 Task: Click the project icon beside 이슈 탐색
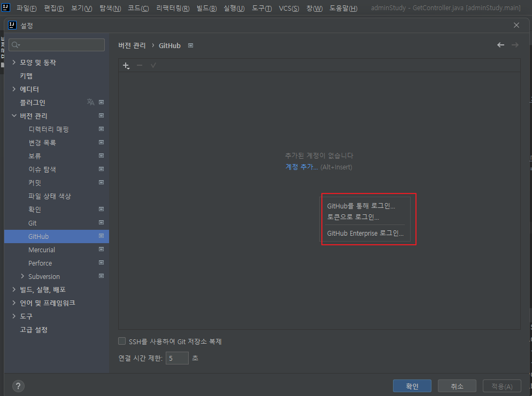pyautogui.click(x=101, y=169)
